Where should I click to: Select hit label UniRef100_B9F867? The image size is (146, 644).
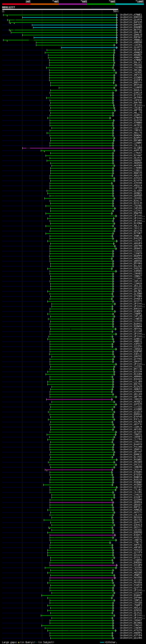pos(131,37)
